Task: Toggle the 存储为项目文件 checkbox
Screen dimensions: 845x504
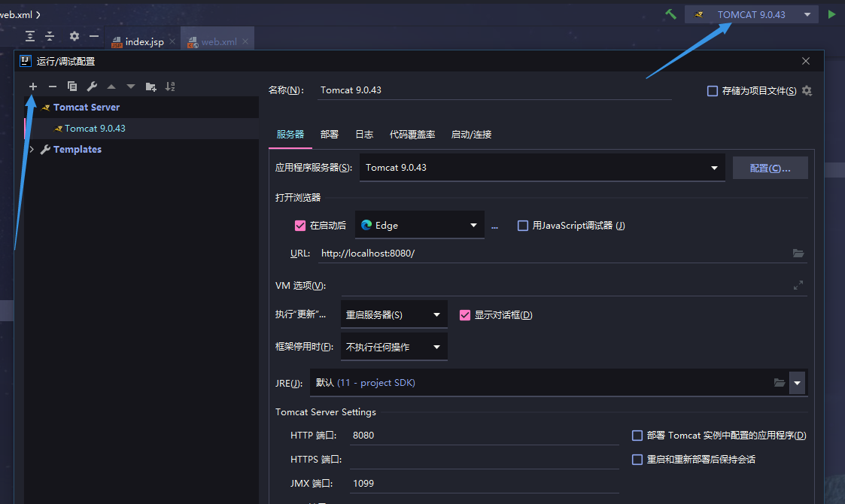Action: click(713, 90)
